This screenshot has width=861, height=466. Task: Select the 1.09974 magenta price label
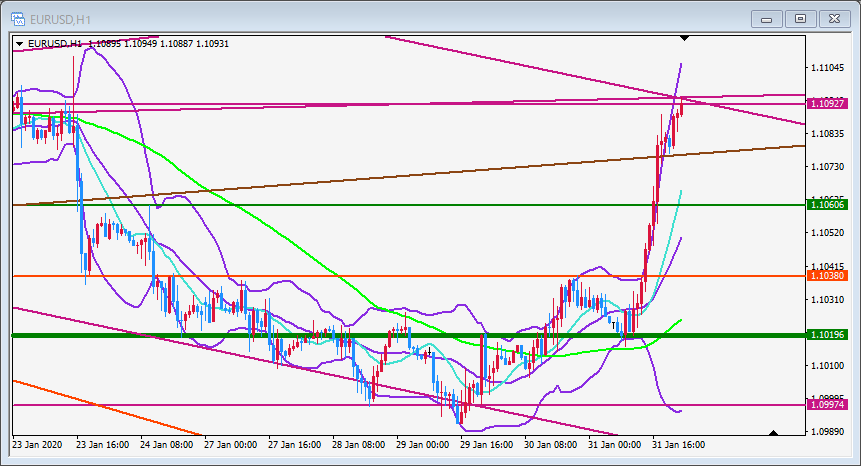click(x=827, y=405)
